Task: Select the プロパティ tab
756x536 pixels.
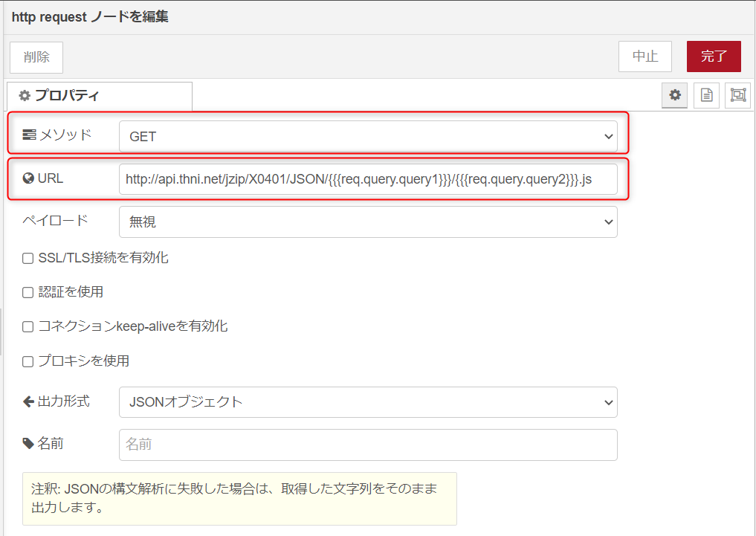Action: 100,96
